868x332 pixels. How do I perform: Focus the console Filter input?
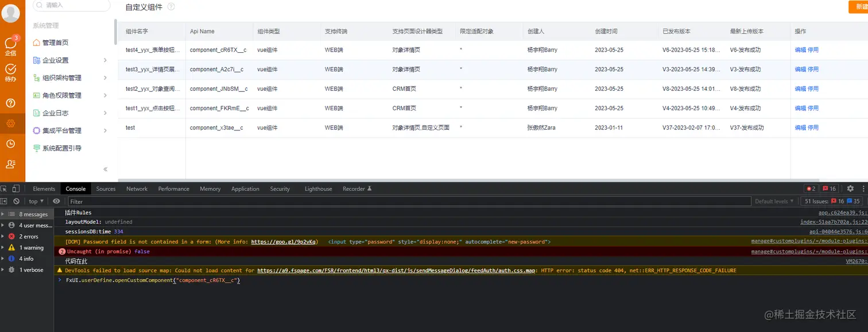[x=409, y=201]
